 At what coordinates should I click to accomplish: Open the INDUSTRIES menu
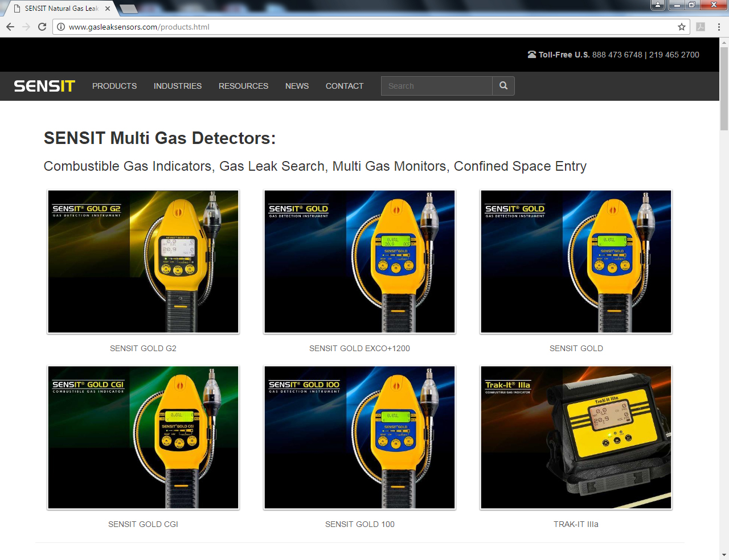178,86
